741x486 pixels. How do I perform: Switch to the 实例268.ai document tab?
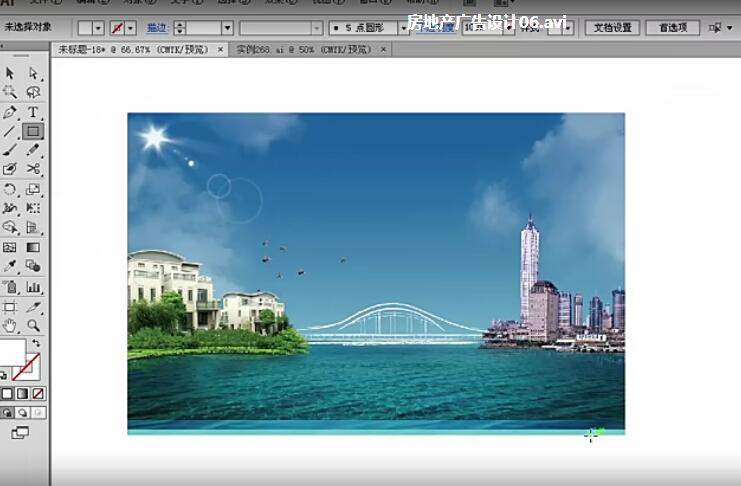click(x=300, y=48)
